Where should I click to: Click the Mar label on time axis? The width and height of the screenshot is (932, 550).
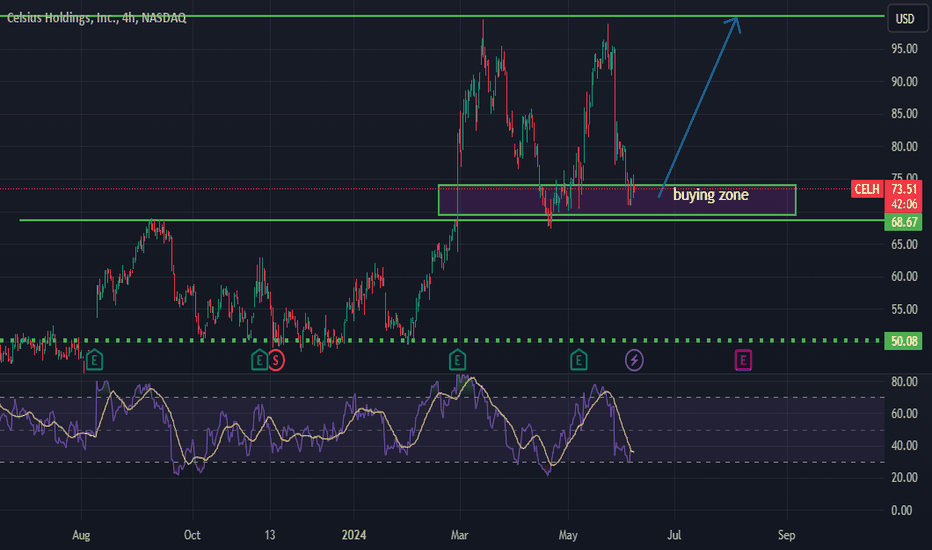tap(459, 535)
